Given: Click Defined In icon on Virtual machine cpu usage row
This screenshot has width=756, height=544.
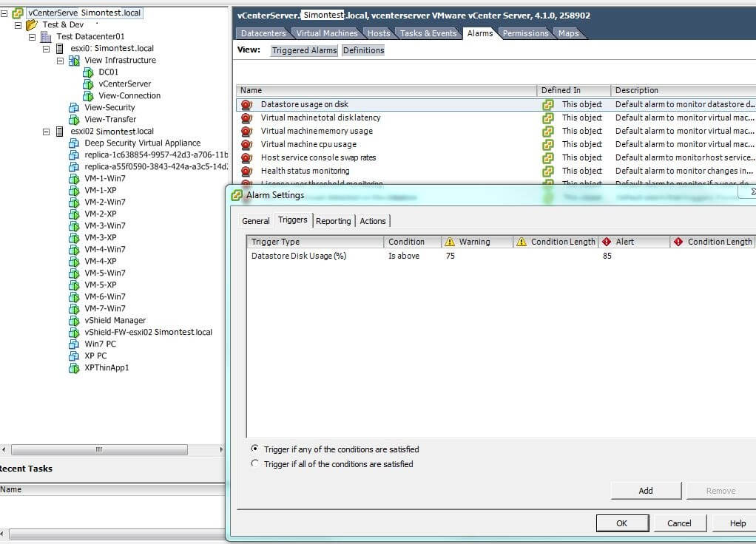Looking at the screenshot, I should (547, 145).
